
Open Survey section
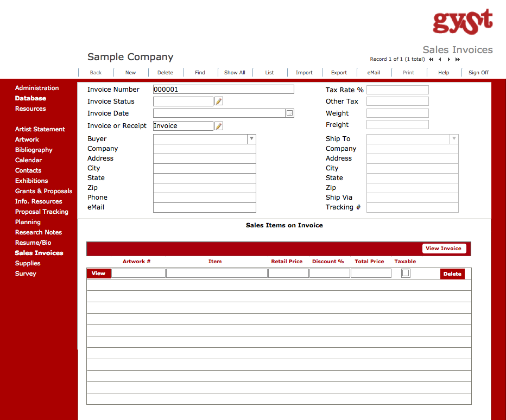point(26,273)
